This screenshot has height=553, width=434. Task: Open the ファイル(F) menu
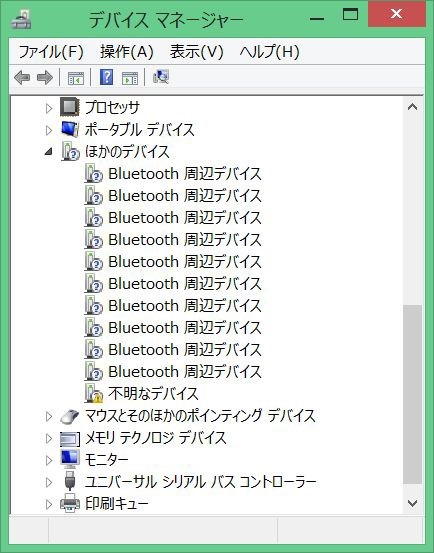pyautogui.click(x=50, y=51)
